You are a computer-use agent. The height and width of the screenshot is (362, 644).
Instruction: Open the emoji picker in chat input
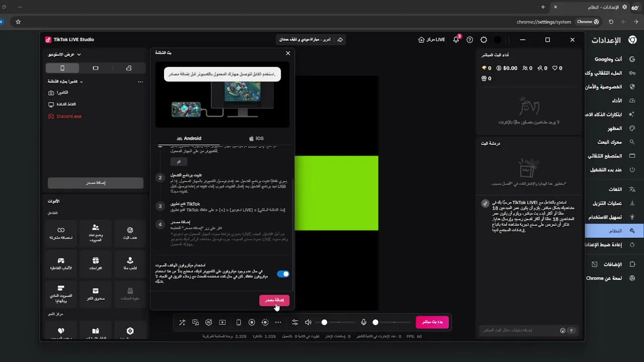(x=562, y=330)
